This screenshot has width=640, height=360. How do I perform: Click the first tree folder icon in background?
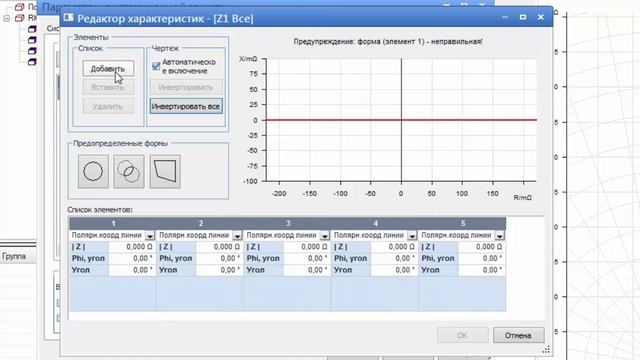[x=19, y=7]
